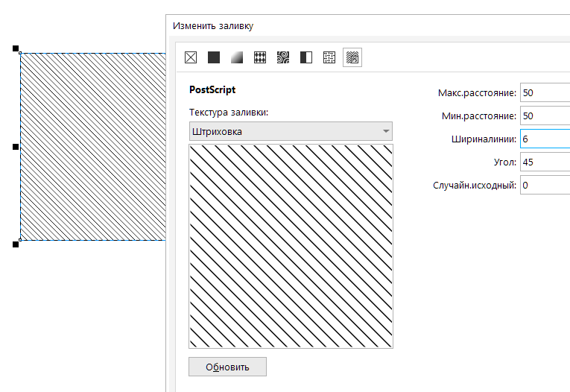Click the Угол field showing 45
570x392 pixels.
point(545,162)
